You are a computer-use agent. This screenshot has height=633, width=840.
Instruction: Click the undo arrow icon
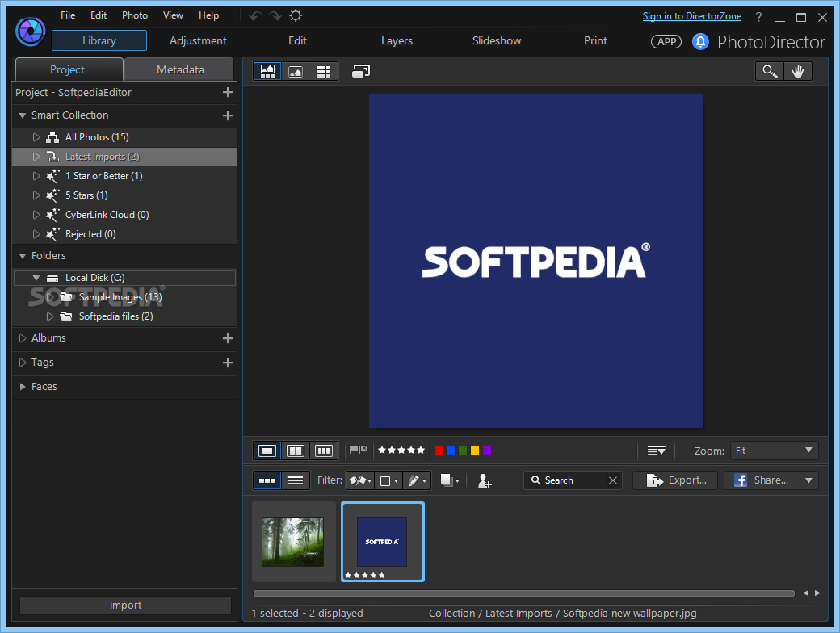[x=255, y=16]
